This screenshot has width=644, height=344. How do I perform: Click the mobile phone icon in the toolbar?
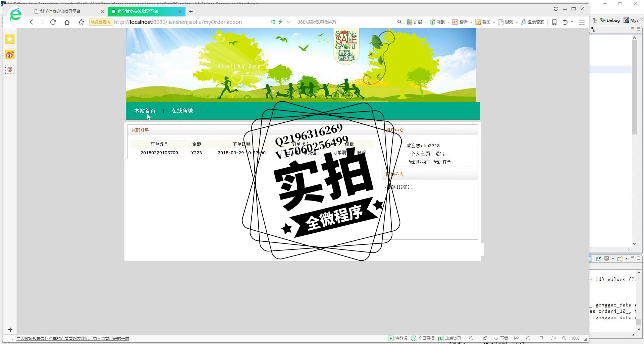[x=554, y=22]
